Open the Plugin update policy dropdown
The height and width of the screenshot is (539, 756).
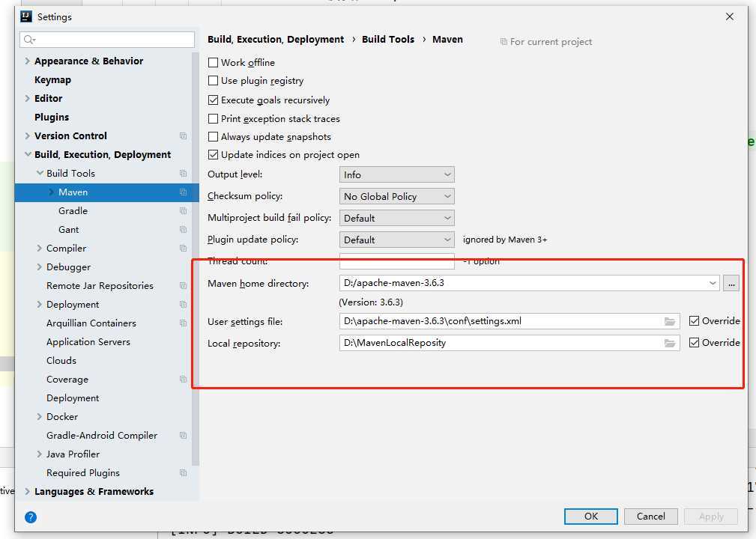pyautogui.click(x=397, y=240)
